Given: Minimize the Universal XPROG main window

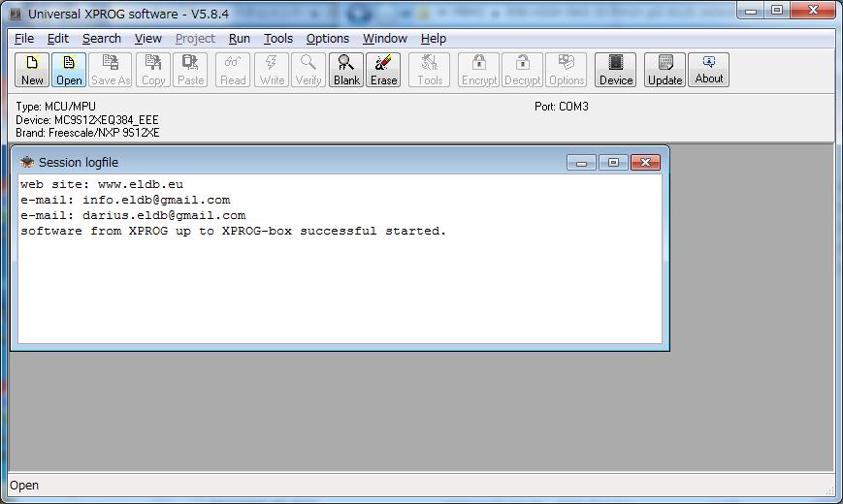Looking at the screenshot, I should point(751,11).
